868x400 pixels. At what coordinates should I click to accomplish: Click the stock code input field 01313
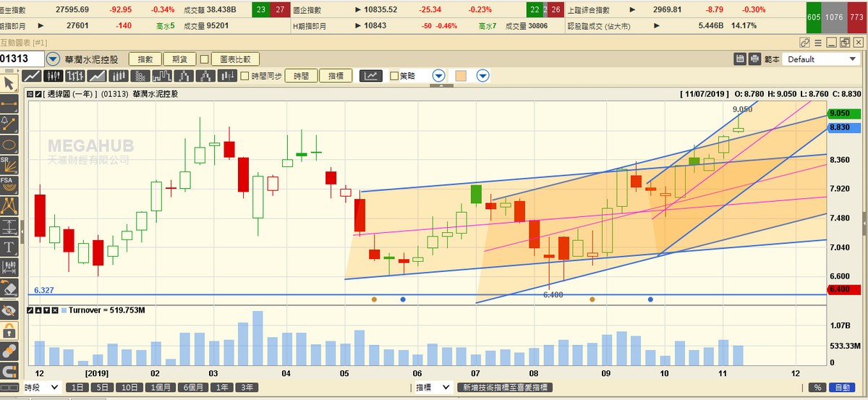point(22,59)
